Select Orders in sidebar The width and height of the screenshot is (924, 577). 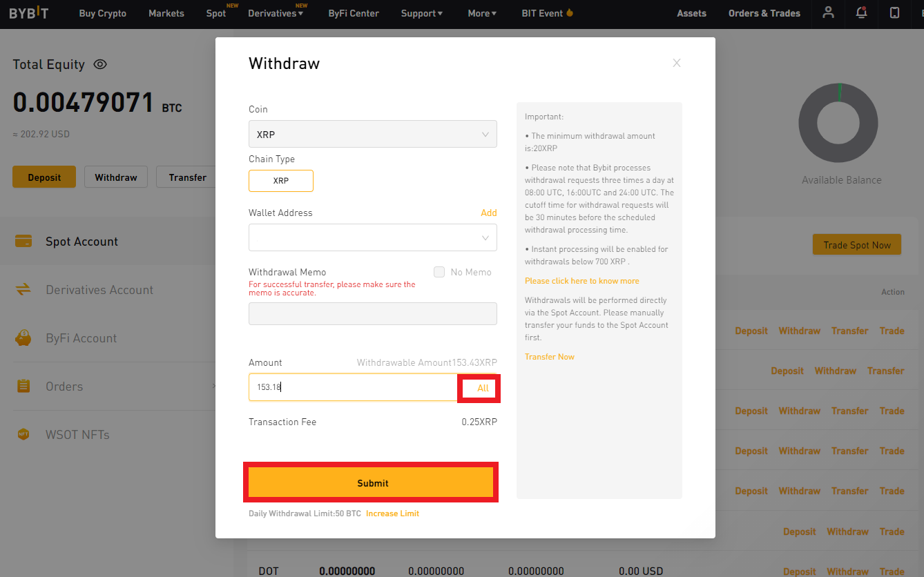pos(64,387)
